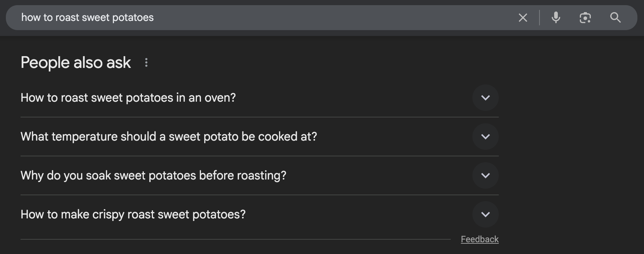Click the word 'roast' in the search box
Image resolution: width=644 pixels, height=254 pixels.
[x=67, y=18]
